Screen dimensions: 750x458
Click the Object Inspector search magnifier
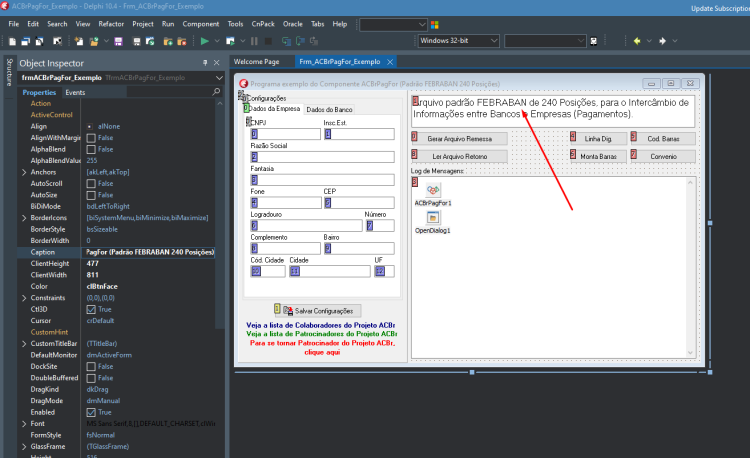(216, 91)
